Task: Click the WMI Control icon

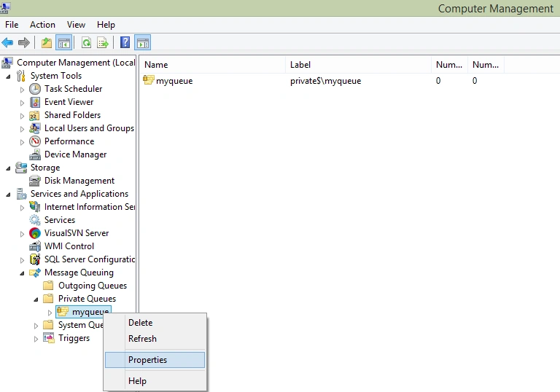Action: pos(35,246)
